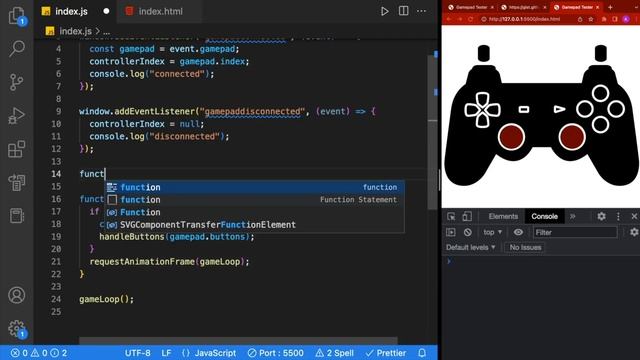
Task: Open a new browser tab with plus
Action: click(x=610, y=7)
